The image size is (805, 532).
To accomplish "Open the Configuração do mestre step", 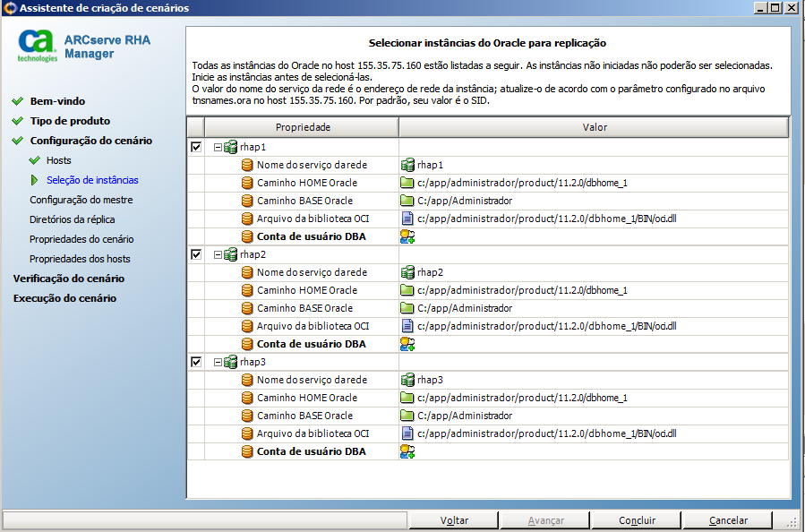I will 81,200.
